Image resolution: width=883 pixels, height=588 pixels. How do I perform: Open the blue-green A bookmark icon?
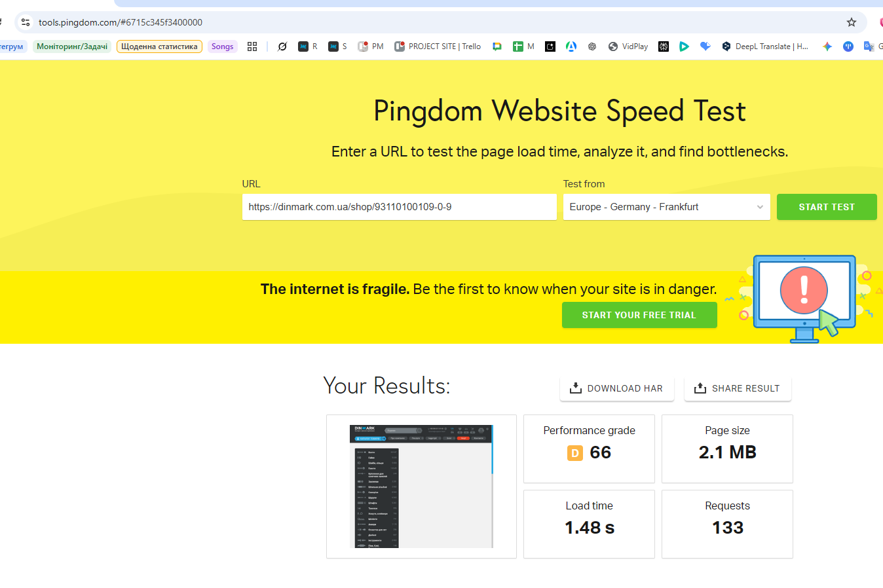(x=571, y=46)
